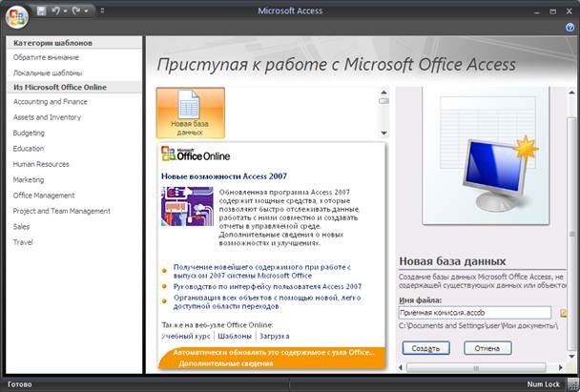Open link Руководство по интерфейсу пользователя Access 2007
580x392 pixels.
(267, 286)
